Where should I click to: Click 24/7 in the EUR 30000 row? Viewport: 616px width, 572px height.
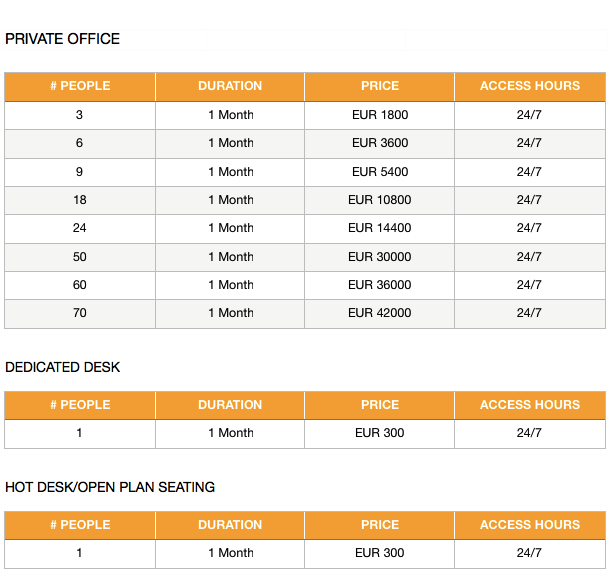click(529, 257)
